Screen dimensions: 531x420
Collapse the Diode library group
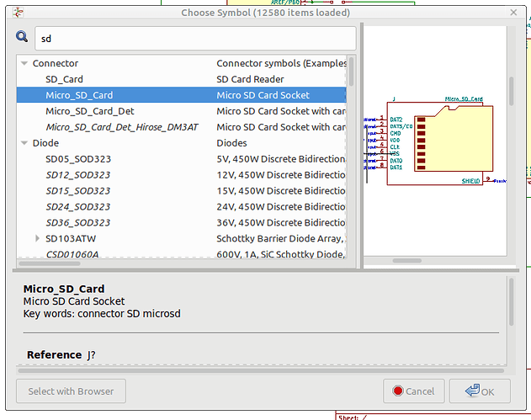coord(24,143)
